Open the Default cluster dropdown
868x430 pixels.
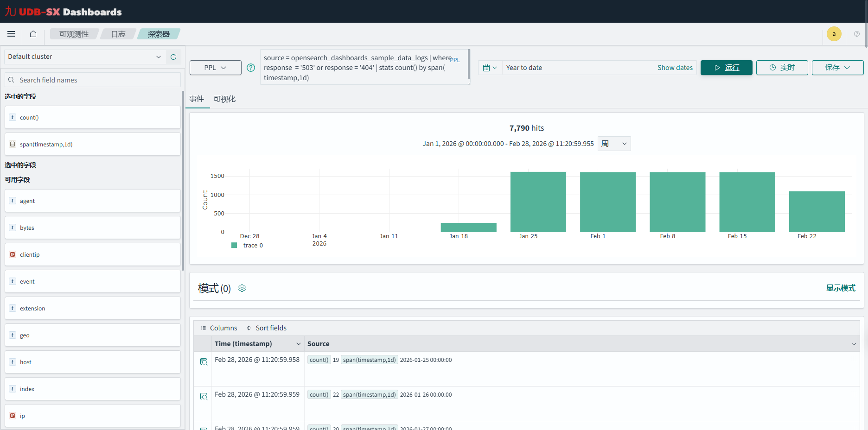(84, 57)
